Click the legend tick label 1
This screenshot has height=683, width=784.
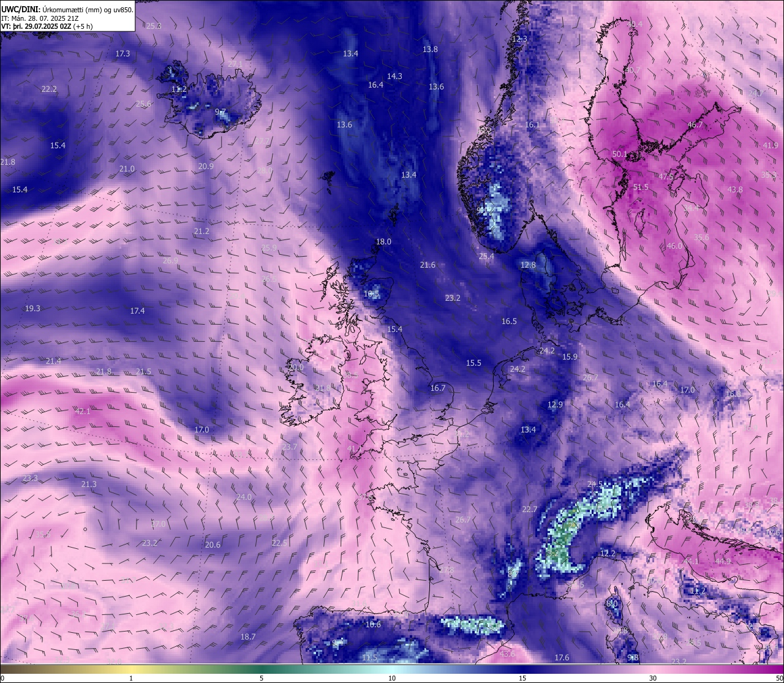tap(131, 678)
